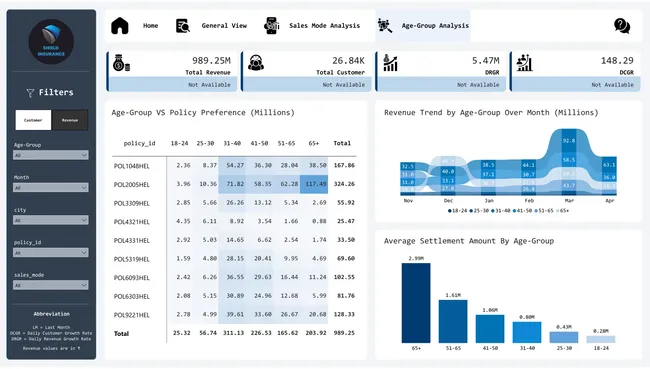Viewport: 650px width, 369px height.
Task: Click the 18-24 legend marker
Action: (x=450, y=211)
